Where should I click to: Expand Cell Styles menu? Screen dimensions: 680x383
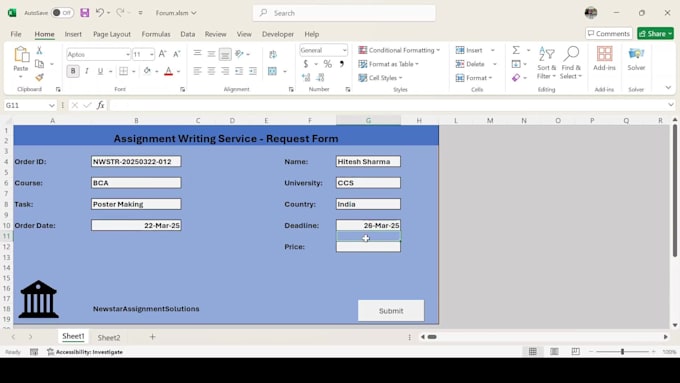click(381, 78)
